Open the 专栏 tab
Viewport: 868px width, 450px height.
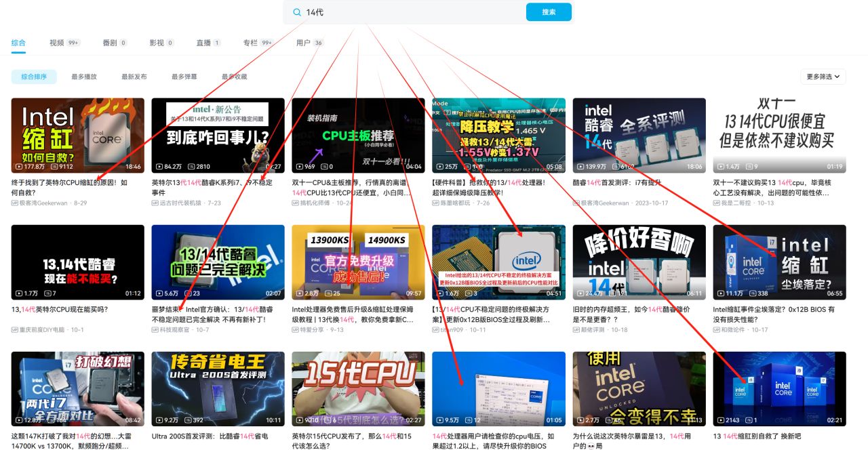pyautogui.click(x=258, y=43)
